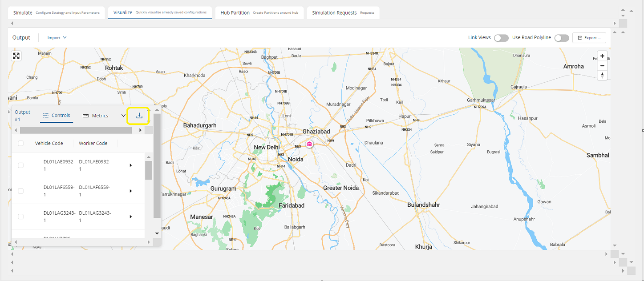644x281 pixels.
Task: Select the Controls tab in output panel
Action: click(56, 116)
